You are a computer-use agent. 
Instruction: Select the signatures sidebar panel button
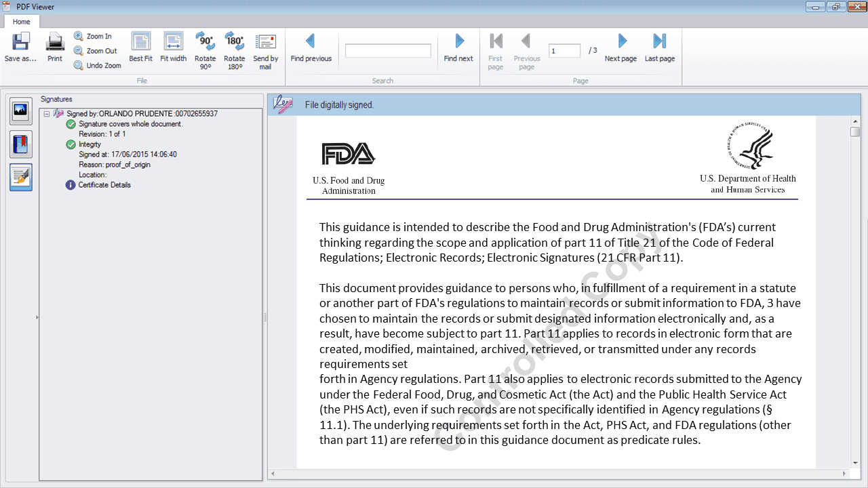pos(21,177)
